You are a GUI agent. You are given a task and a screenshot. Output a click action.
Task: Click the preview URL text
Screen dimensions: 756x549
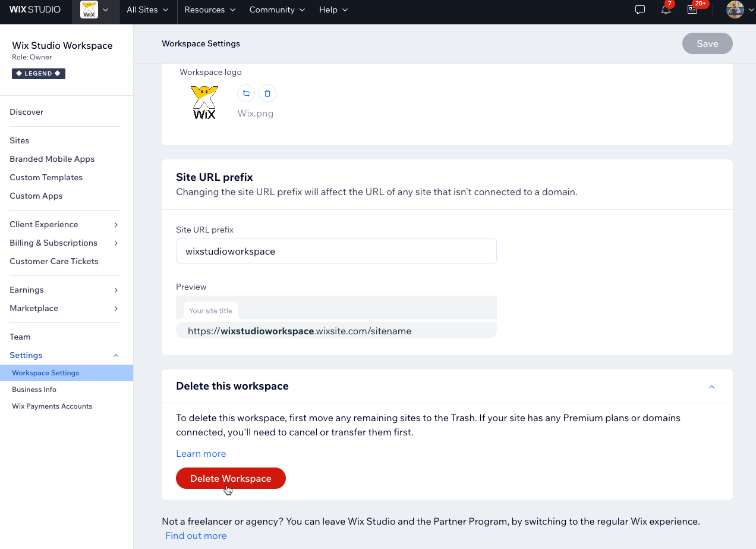point(300,331)
